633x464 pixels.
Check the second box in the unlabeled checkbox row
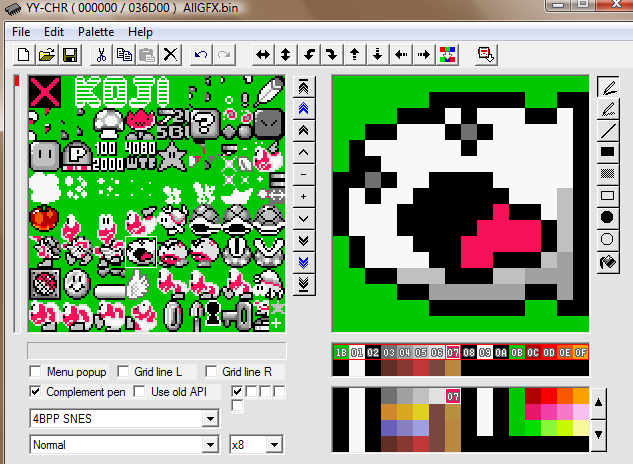pos(252,391)
